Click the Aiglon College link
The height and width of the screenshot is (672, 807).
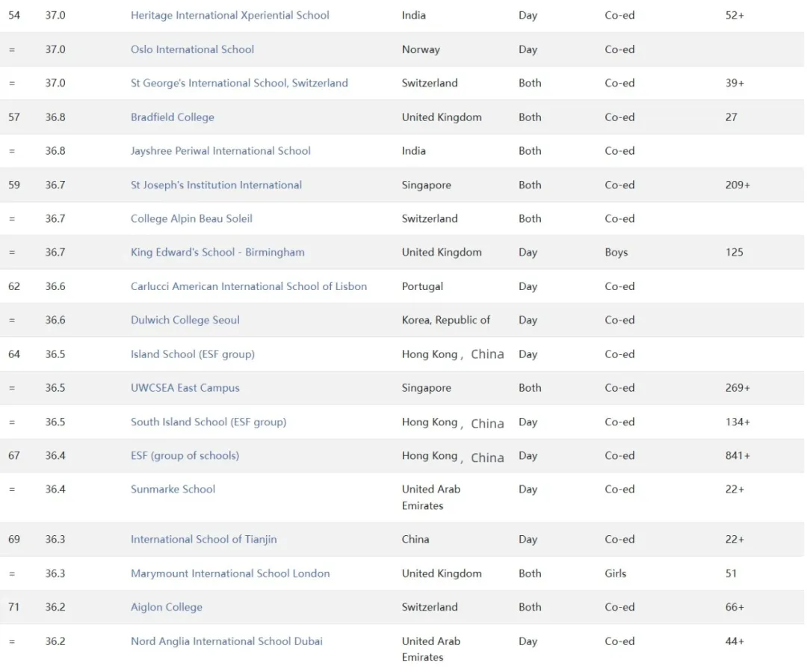tap(166, 607)
